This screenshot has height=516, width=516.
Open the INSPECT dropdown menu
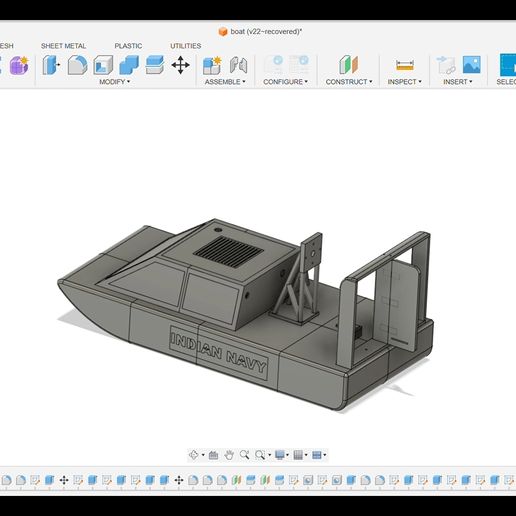(404, 82)
